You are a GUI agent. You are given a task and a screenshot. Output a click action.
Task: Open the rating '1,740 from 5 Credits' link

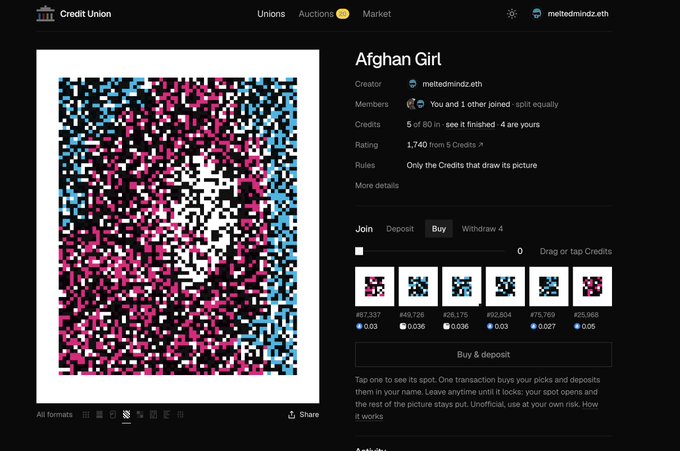point(445,145)
